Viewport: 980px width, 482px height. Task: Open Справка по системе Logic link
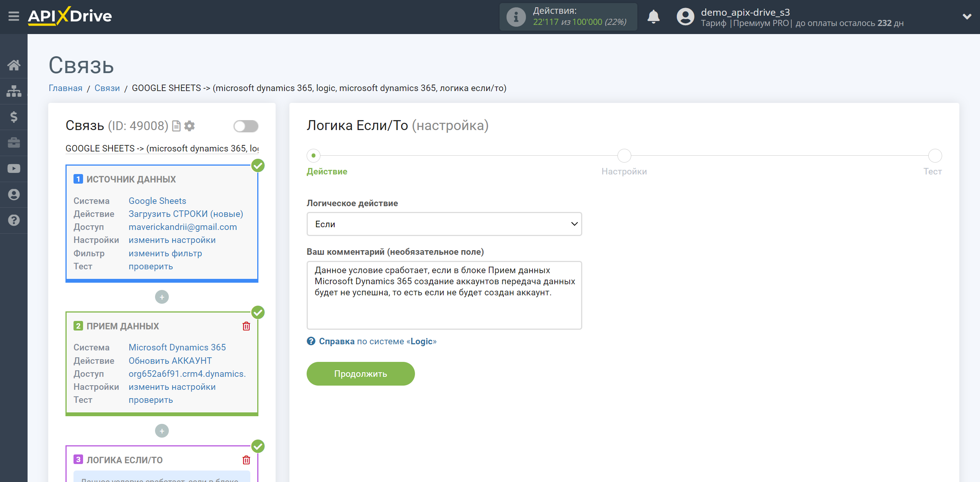[377, 341]
